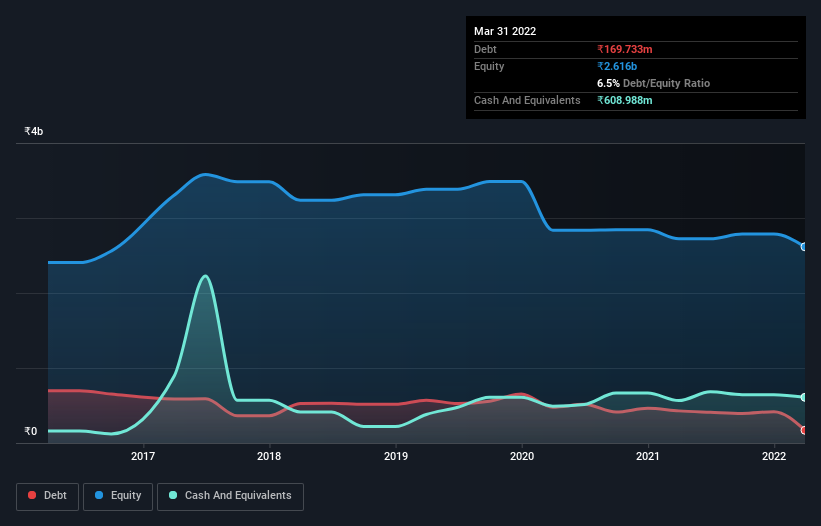Toggle the Equity series legend button
The width and height of the screenshot is (821, 526).
pos(118,496)
